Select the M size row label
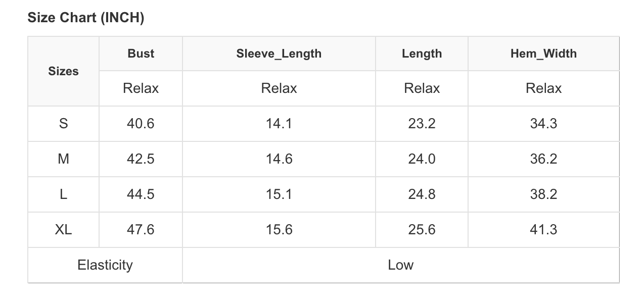The image size is (644, 307). [x=63, y=159]
